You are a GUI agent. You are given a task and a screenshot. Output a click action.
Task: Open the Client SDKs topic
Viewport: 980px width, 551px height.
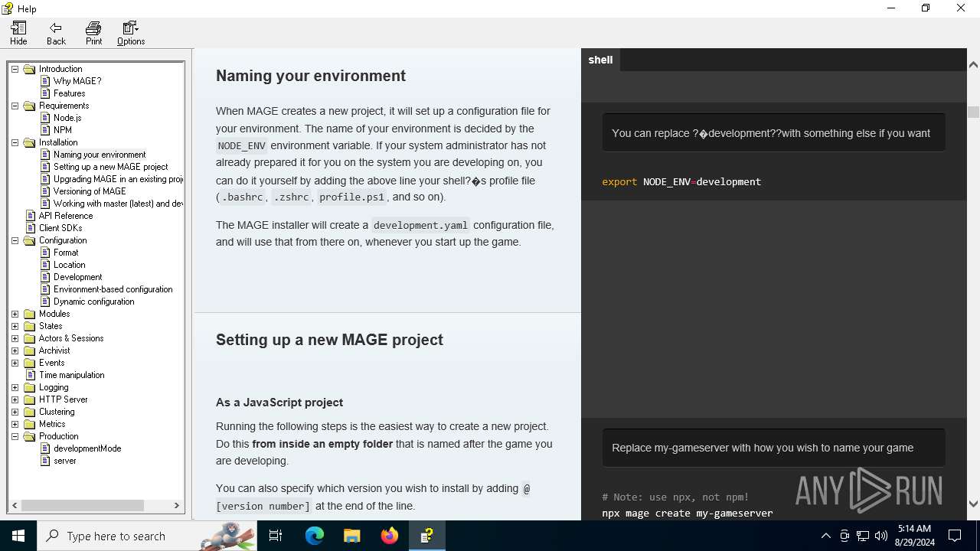coord(60,228)
